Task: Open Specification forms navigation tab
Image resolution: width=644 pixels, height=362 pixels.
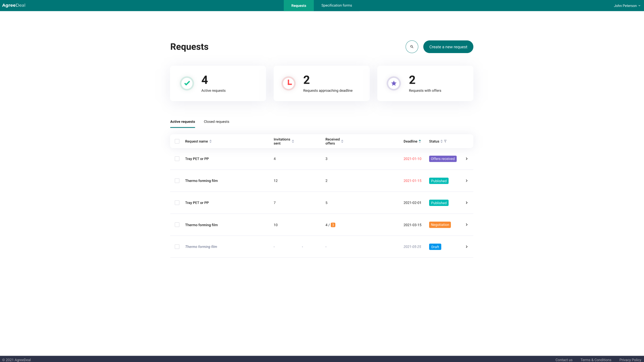Action: (x=337, y=5)
